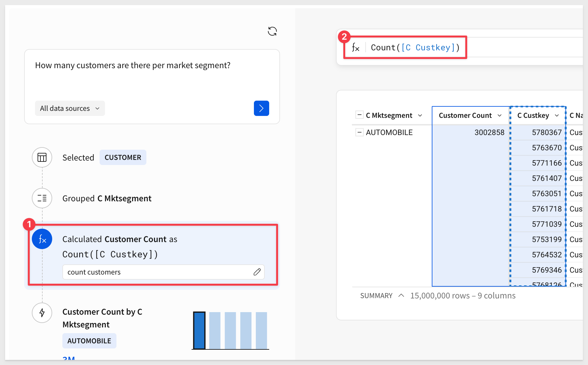Click the CUSTOMER table tag
Viewport: 588px width, 365px height.
pos(123,157)
